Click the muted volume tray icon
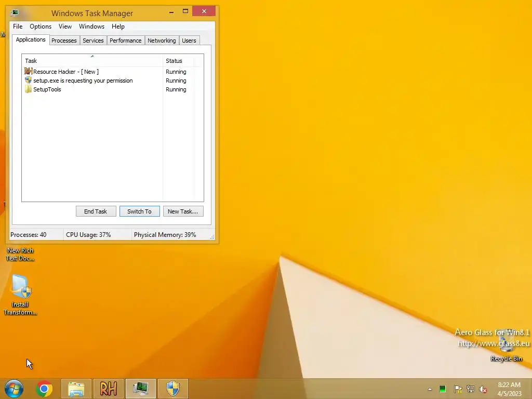This screenshot has width=532, height=399. point(483,389)
